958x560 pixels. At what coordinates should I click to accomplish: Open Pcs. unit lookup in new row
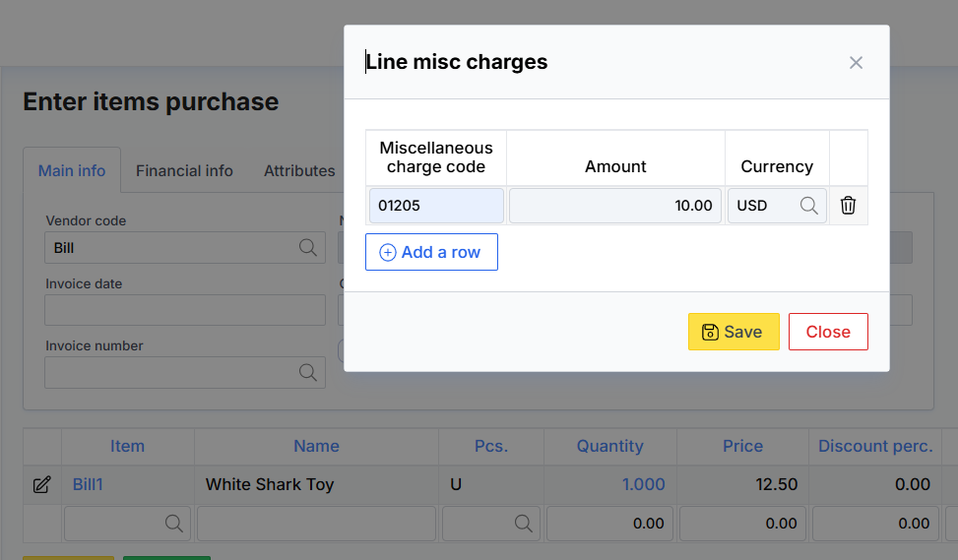(521, 524)
